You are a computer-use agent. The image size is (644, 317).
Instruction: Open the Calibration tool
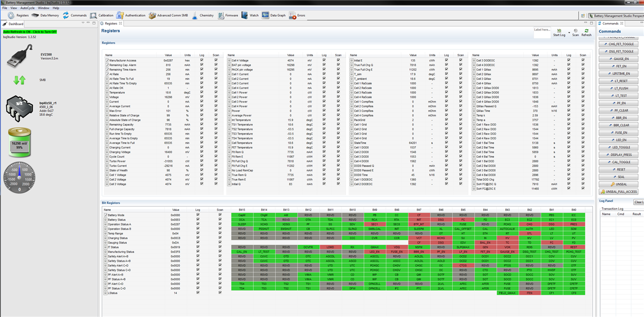[x=102, y=15]
